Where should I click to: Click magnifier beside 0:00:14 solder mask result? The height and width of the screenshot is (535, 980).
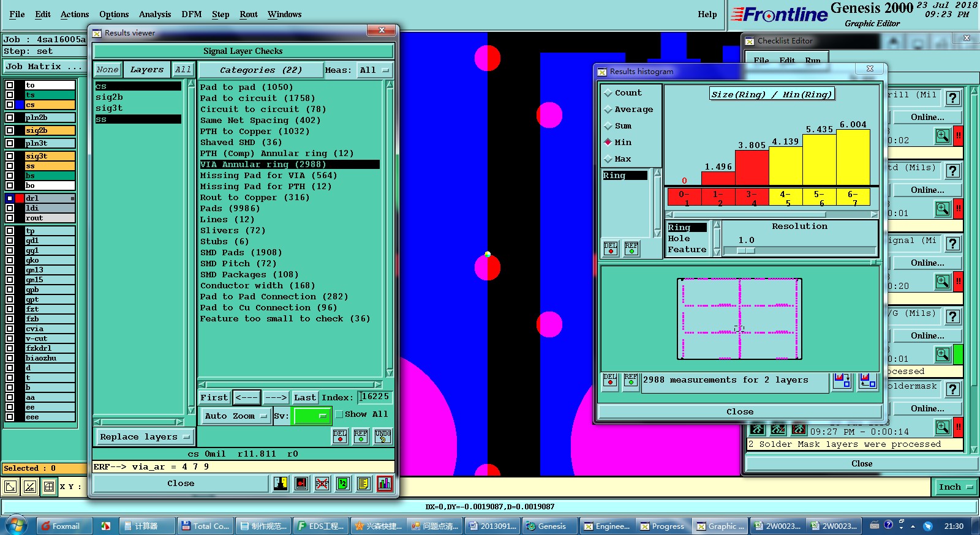point(943,427)
